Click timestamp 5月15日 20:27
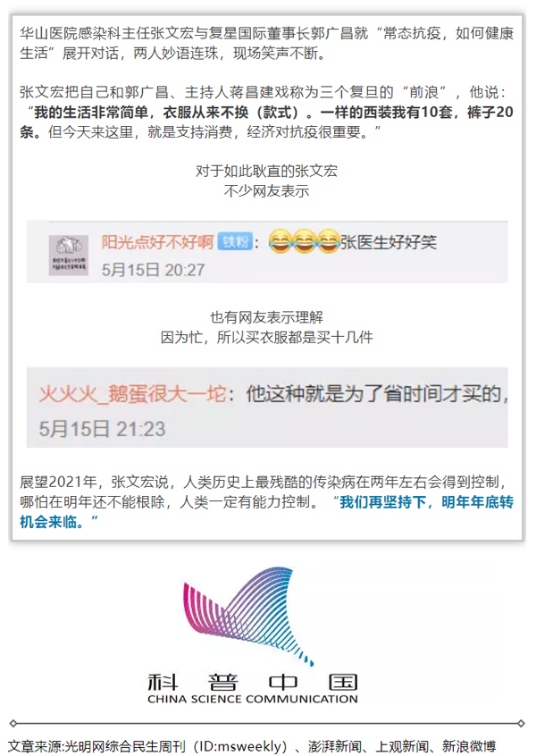The height and width of the screenshot is (756, 536). [x=154, y=270]
